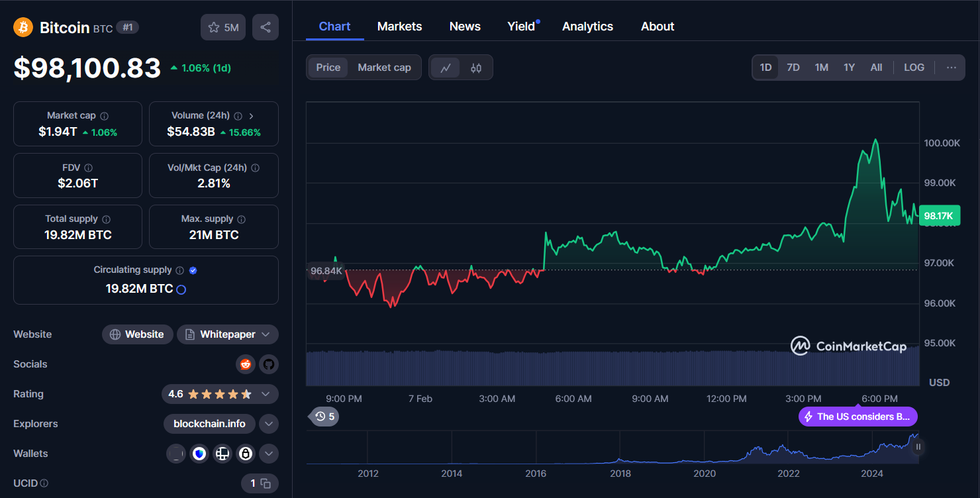
Task: Click the share icon next to the star
Action: point(265,26)
